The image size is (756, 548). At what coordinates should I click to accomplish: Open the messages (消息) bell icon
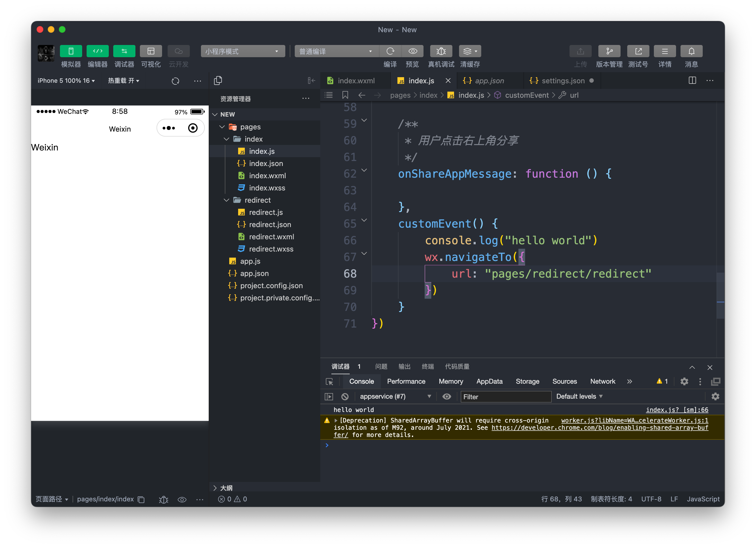[691, 51]
